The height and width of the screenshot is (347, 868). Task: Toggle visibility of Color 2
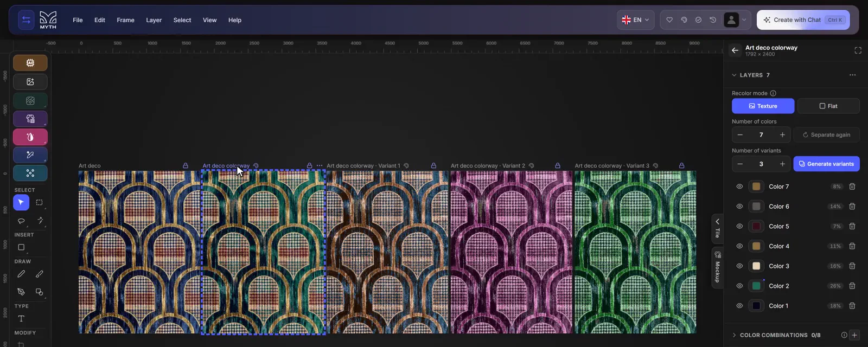739,286
